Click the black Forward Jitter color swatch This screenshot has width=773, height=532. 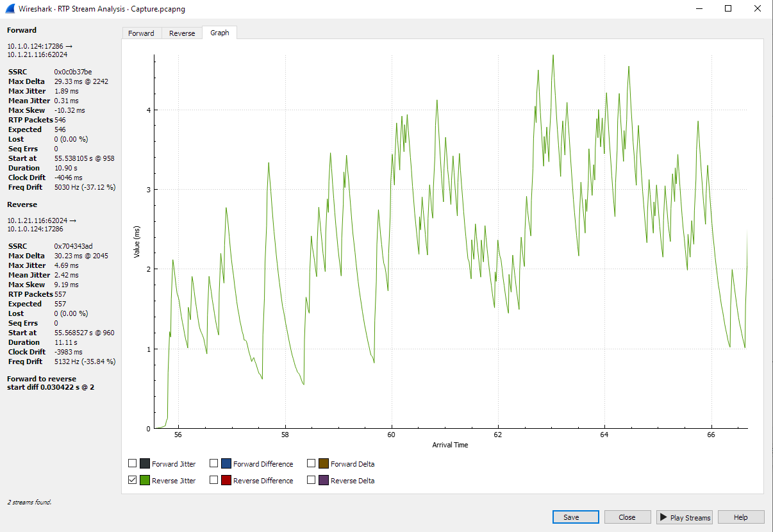144,462
